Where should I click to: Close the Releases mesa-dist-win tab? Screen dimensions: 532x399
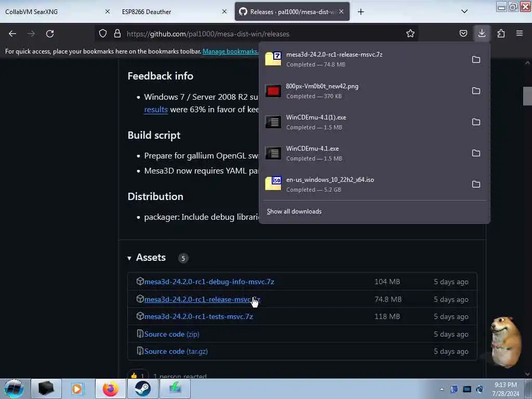click(341, 11)
